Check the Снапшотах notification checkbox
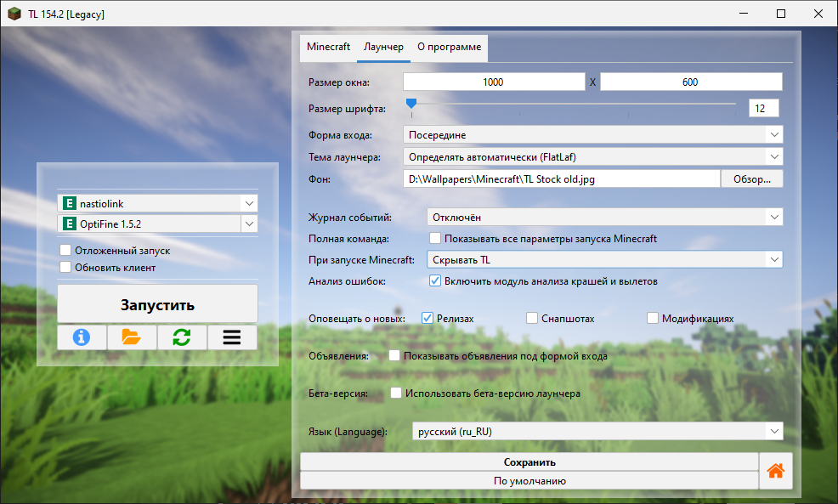The height and width of the screenshot is (504, 838). 532,319
